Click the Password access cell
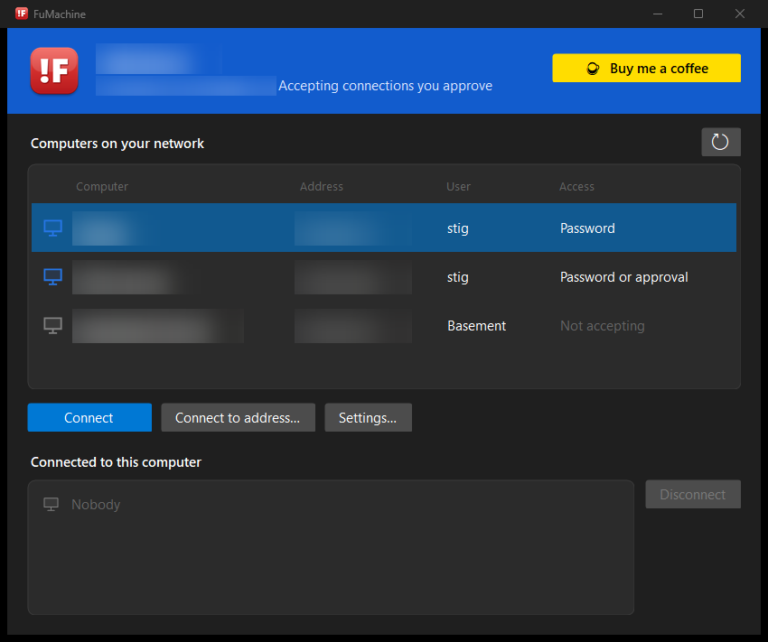This screenshot has width=768, height=642. point(587,228)
